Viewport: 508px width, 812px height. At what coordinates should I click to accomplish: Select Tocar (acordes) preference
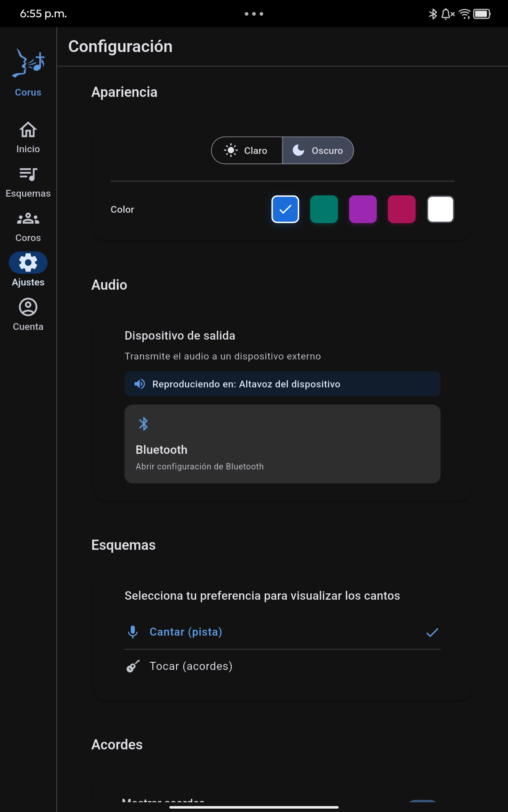[282, 666]
